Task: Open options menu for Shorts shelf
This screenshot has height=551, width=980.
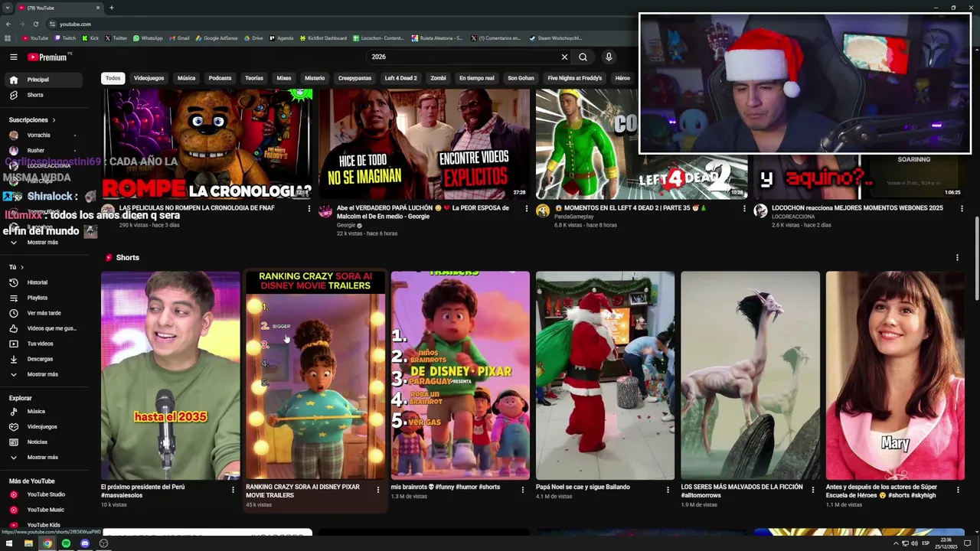Action: (x=957, y=258)
